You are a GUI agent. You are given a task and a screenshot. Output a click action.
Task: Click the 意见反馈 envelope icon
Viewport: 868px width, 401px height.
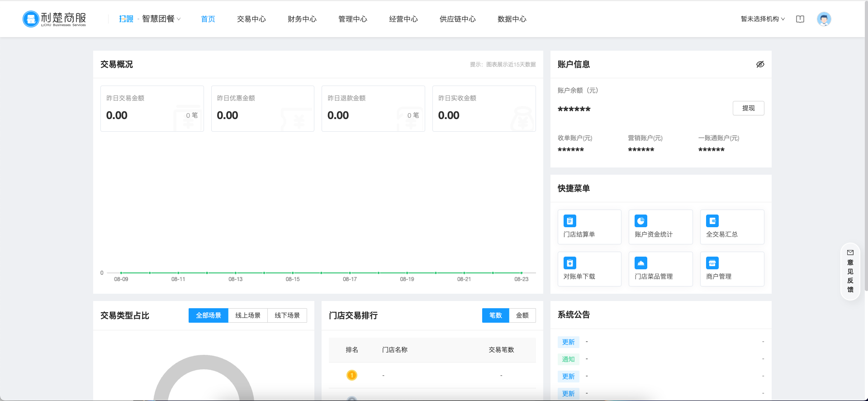tap(850, 253)
